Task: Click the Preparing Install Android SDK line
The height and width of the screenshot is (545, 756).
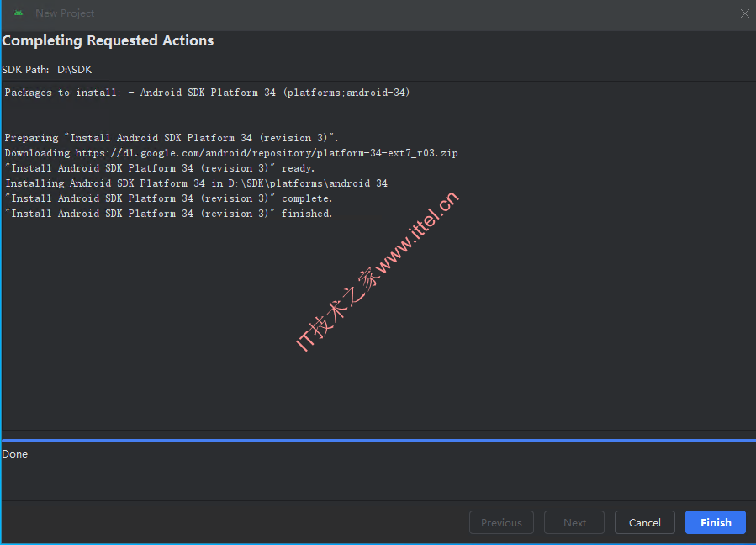Action: pyautogui.click(x=172, y=138)
